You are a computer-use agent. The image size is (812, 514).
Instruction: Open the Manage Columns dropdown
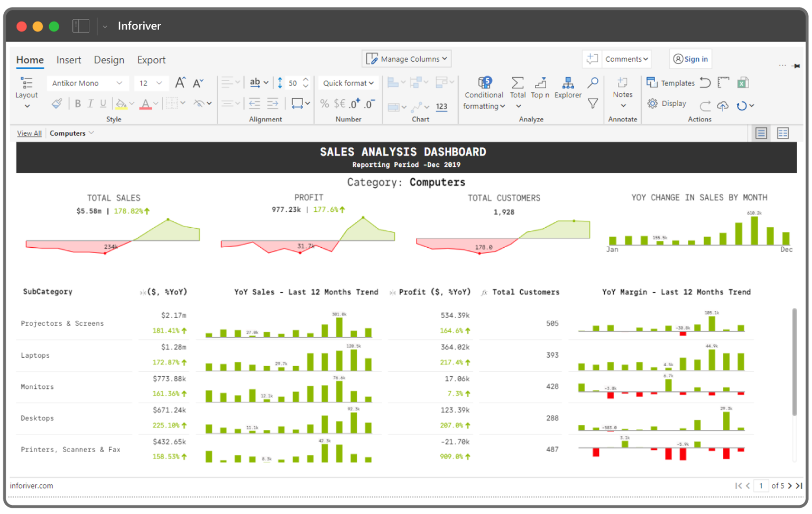407,59
